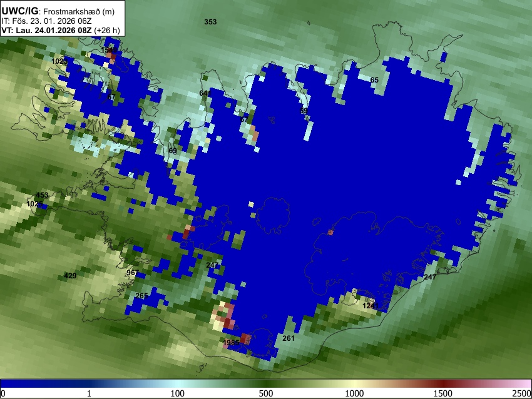Click the map value label "453"

[x=42, y=195]
